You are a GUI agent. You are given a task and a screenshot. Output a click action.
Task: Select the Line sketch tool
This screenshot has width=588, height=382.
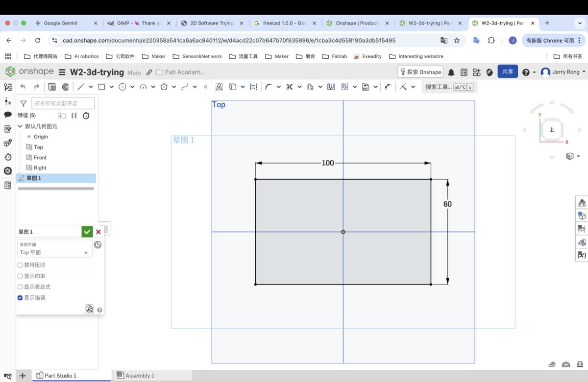coord(81,87)
